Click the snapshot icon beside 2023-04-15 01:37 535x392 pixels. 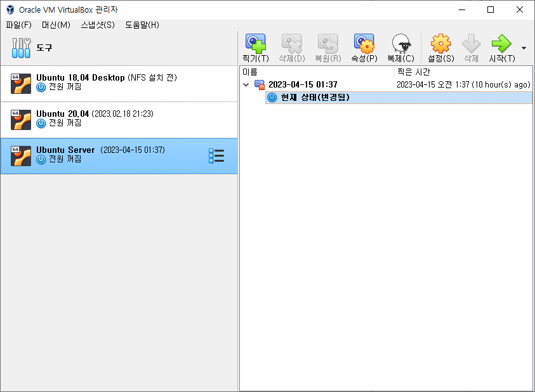(x=260, y=84)
